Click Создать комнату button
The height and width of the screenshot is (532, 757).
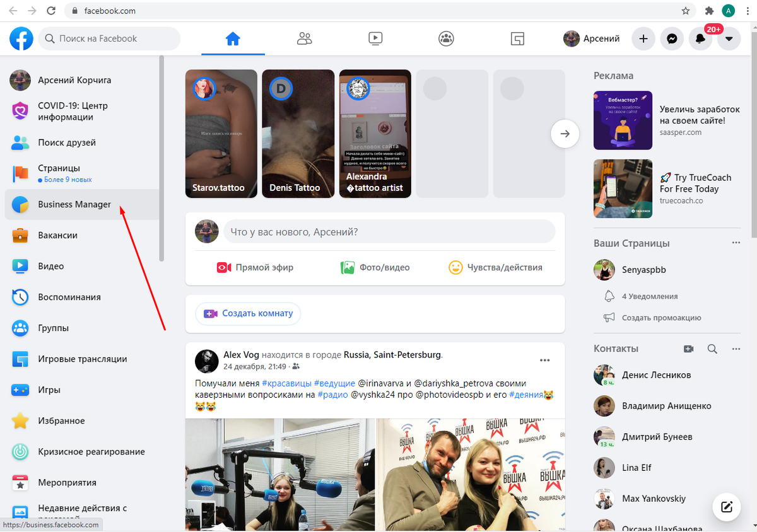[249, 313]
